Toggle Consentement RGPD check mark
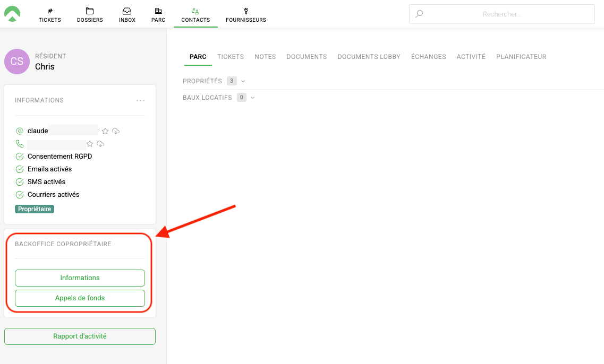This screenshot has height=364, width=604. 20,157
